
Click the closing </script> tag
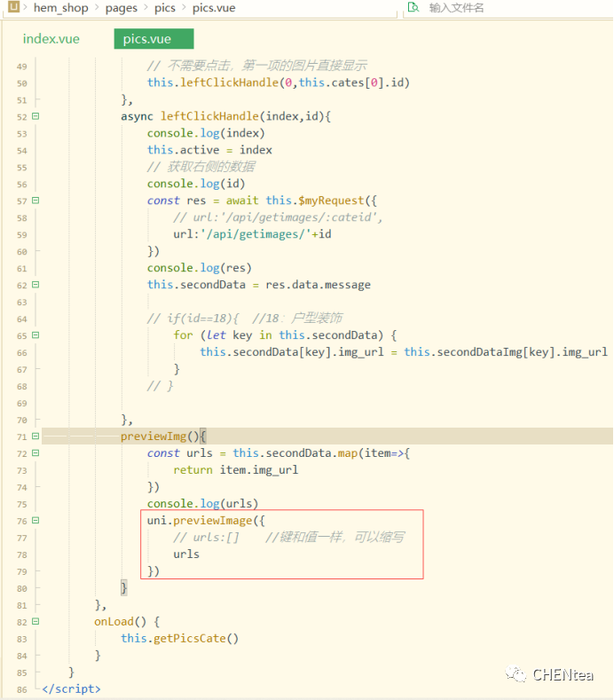pos(72,688)
